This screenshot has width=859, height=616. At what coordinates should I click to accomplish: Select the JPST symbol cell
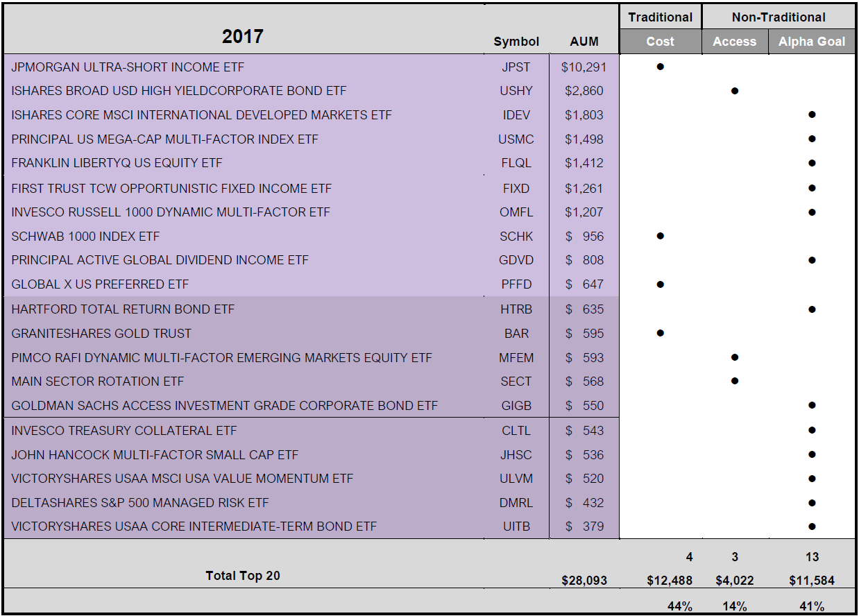(516, 67)
